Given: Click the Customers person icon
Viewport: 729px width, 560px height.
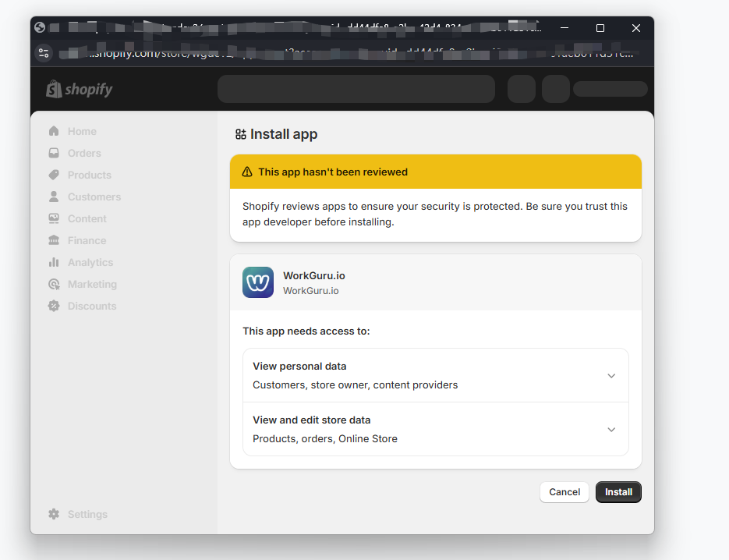Looking at the screenshot, I should pyautogui.click(x=54, y=197).
